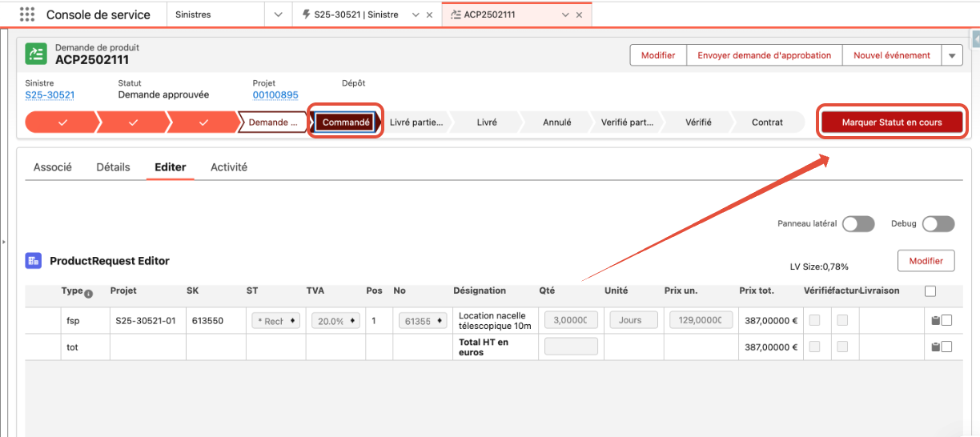The width and height of the screenshot is (980, 437).
Task: Switch to the Activité tab
Action: pos(229,167)
